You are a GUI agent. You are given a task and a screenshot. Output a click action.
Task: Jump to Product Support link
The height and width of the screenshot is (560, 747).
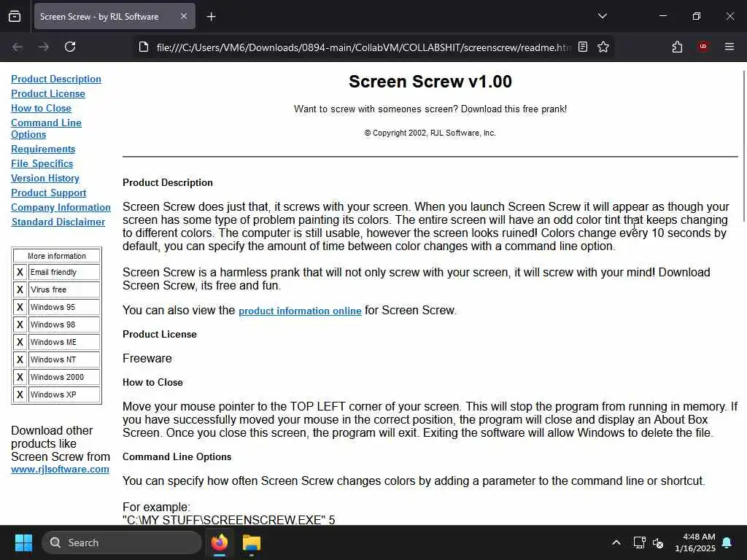point(49,192)
